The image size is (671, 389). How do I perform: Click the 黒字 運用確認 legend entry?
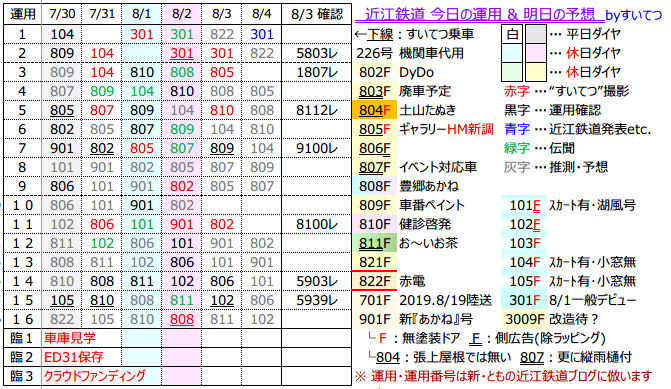pyautogui.click(x=552, y=110)
